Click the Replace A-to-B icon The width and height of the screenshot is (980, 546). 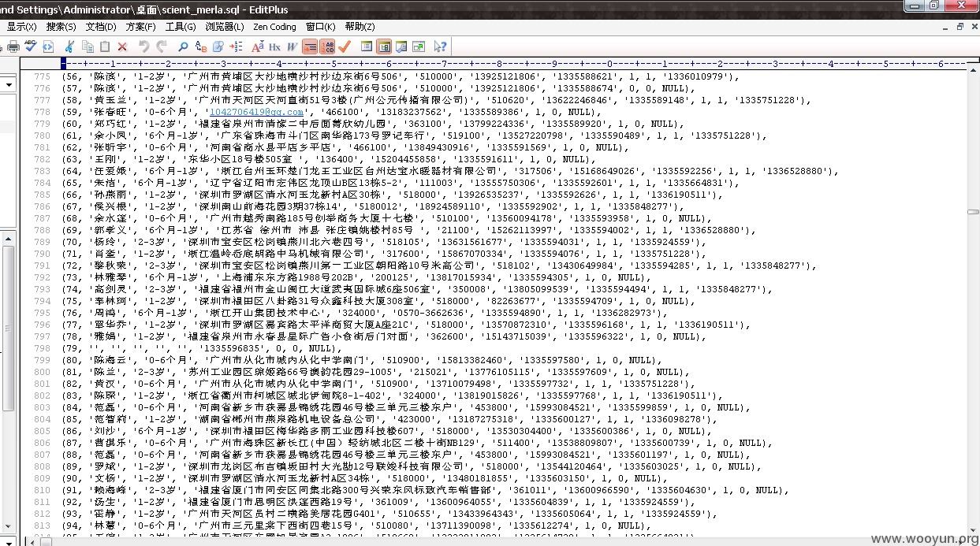[x=201, y=46]
